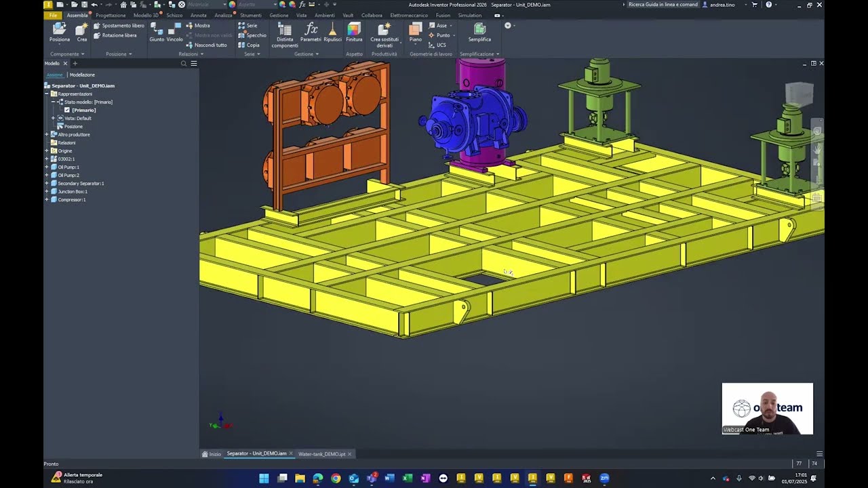868x488 pixels.
Task: Click the Posiziona component tool
Action: 60,32
